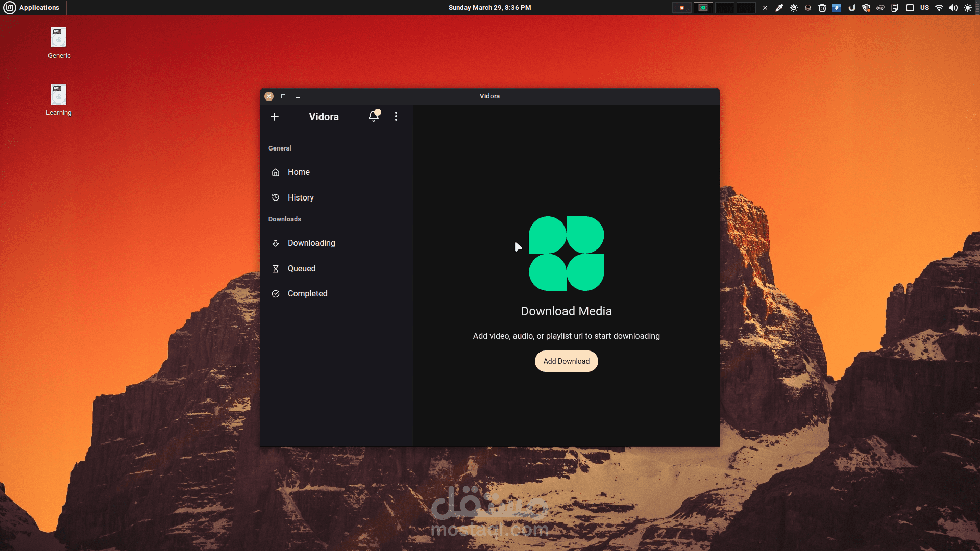This screenshot has height=551, width=980.
Task: Show the Downloading list
Action: coord(311,243)
